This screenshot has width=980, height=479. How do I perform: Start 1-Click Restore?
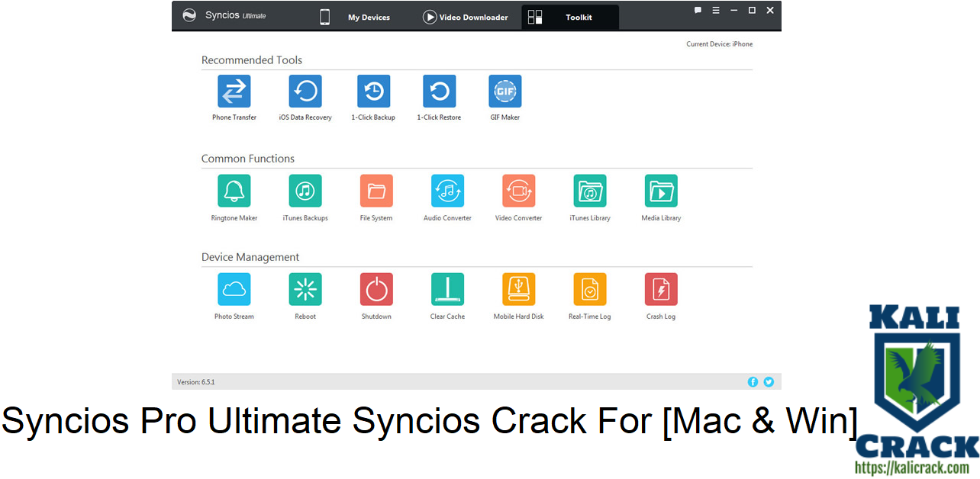440,92
